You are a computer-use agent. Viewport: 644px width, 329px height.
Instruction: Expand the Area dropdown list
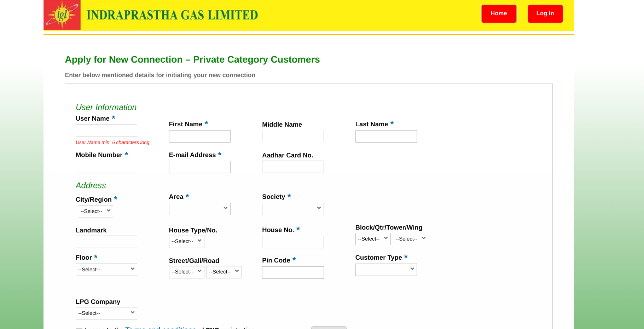click(x=199, y=209)
